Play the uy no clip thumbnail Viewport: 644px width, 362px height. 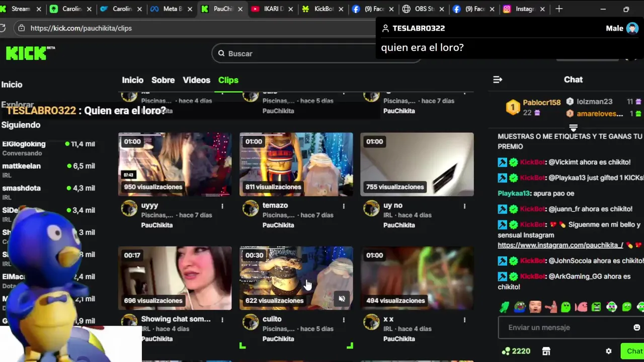coord(417,164)
